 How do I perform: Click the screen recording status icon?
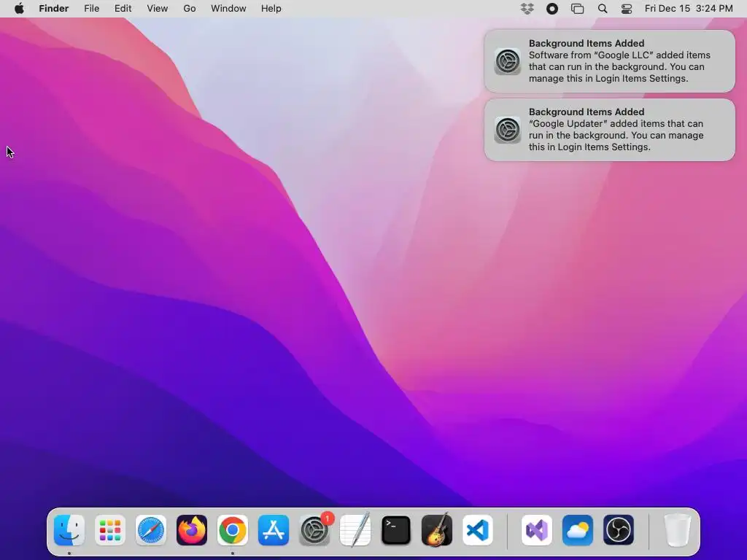[x=552, y=9]
